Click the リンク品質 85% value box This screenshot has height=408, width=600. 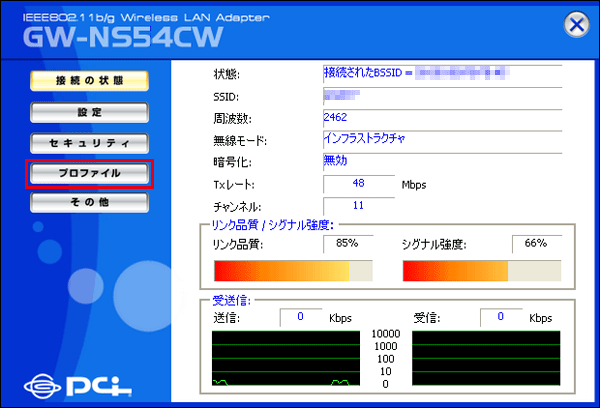(x=347, y=243)
